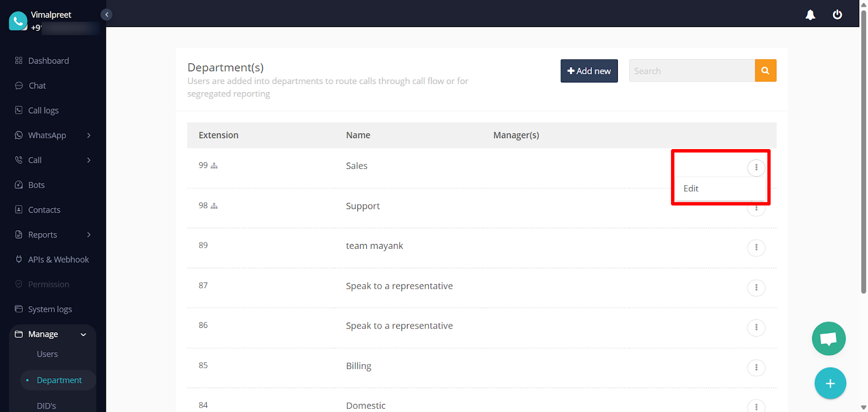Viewport: 868px width, 412px height.
Task: Click the power logout icon
Action: 837,15
